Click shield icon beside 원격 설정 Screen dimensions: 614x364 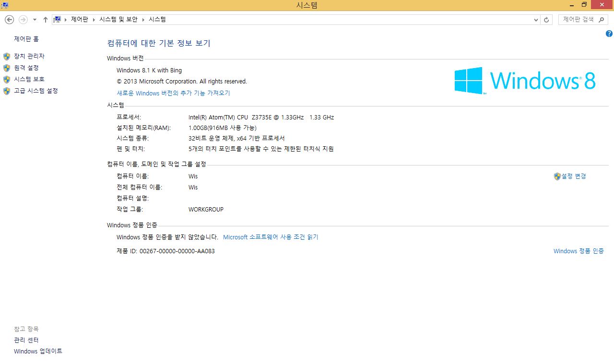pos(7,68)
